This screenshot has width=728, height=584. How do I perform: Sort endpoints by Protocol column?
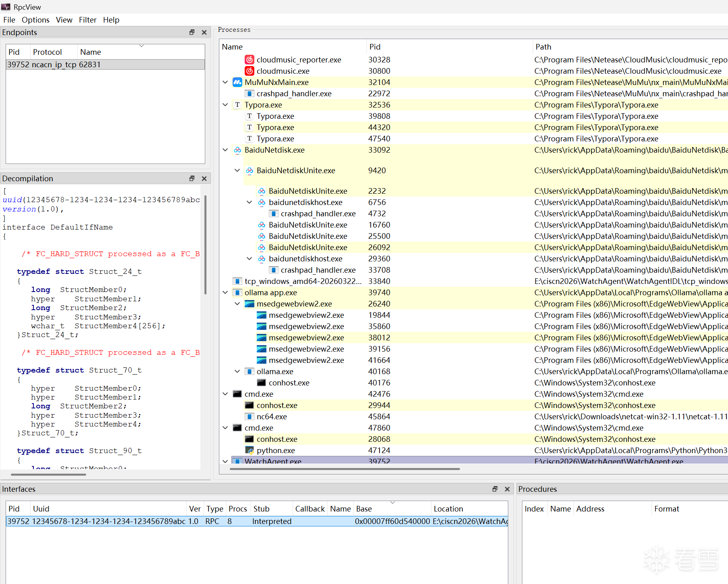tap(54, 52)
